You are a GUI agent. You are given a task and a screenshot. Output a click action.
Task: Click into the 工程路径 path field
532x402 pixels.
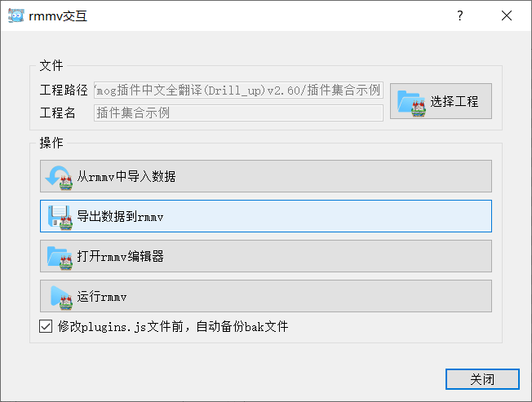click(238, 90)
